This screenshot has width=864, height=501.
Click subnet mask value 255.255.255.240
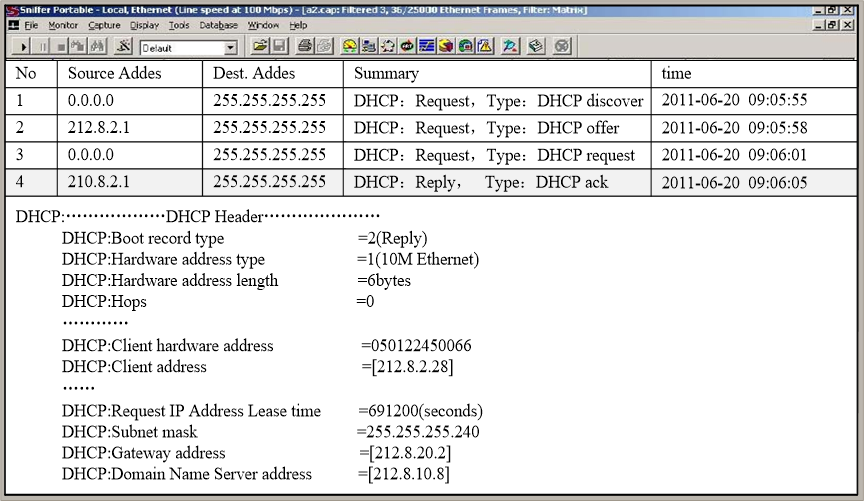(418, 432)
